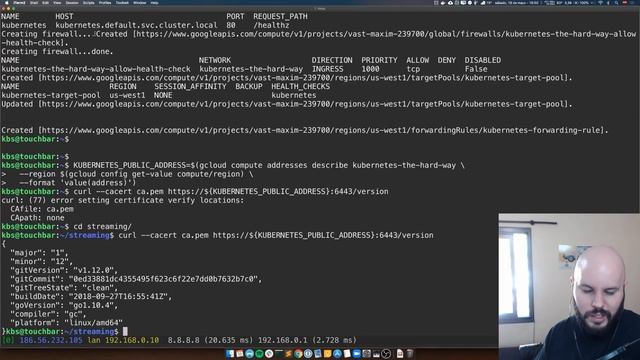This screenshot has width=640, height=360.
Task: Click the "curl: (77) error setting certificate" line
Action: tap(122, 200)
